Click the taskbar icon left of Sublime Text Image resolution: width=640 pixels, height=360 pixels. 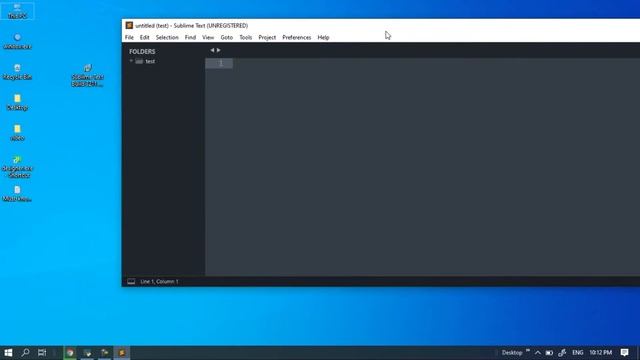pyautogui.click(x=104, y=353)
